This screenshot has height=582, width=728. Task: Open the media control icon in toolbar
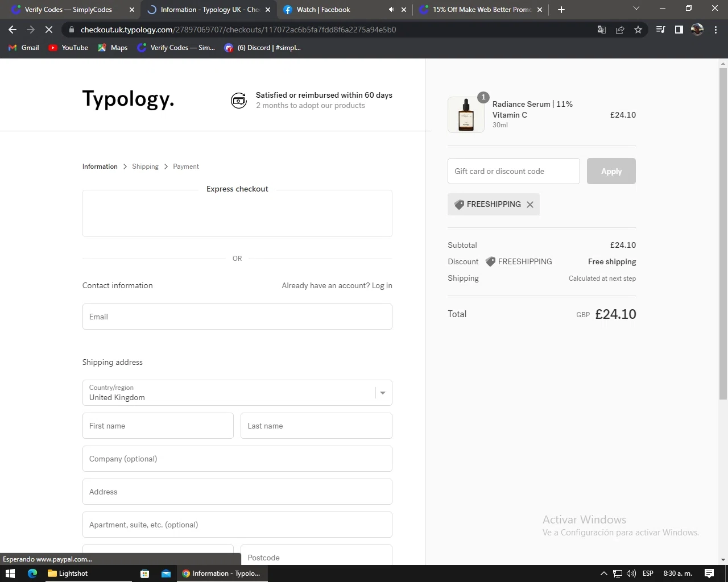coord(660,30)
